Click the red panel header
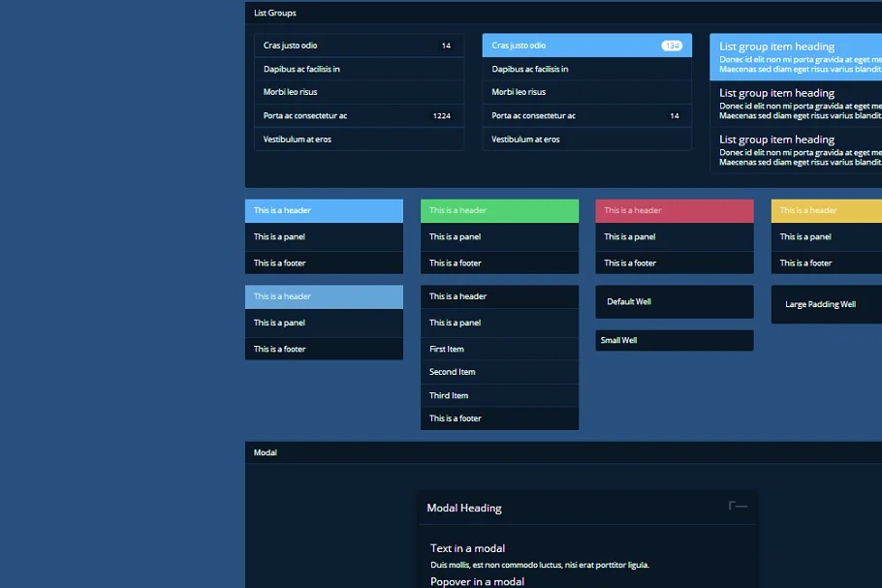 click(x=674, y=210)
